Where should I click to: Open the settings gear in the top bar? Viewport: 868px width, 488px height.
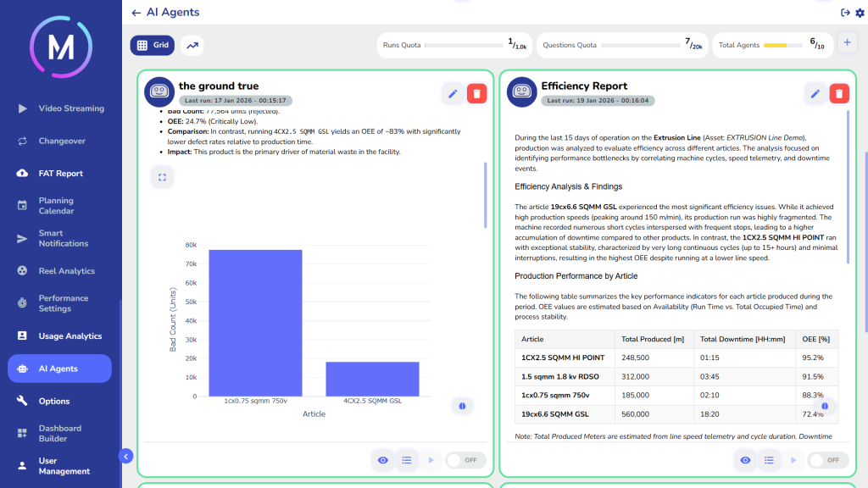[x=857, y=12]
